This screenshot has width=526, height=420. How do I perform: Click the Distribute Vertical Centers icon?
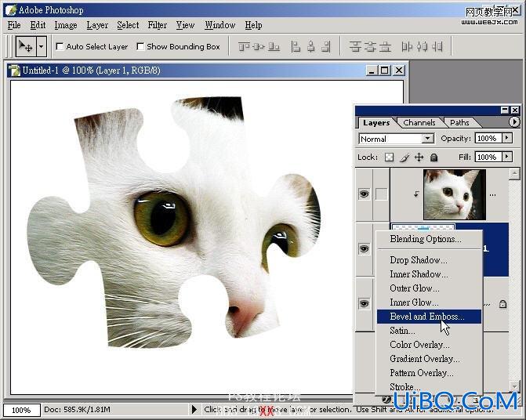pos(370,46)
